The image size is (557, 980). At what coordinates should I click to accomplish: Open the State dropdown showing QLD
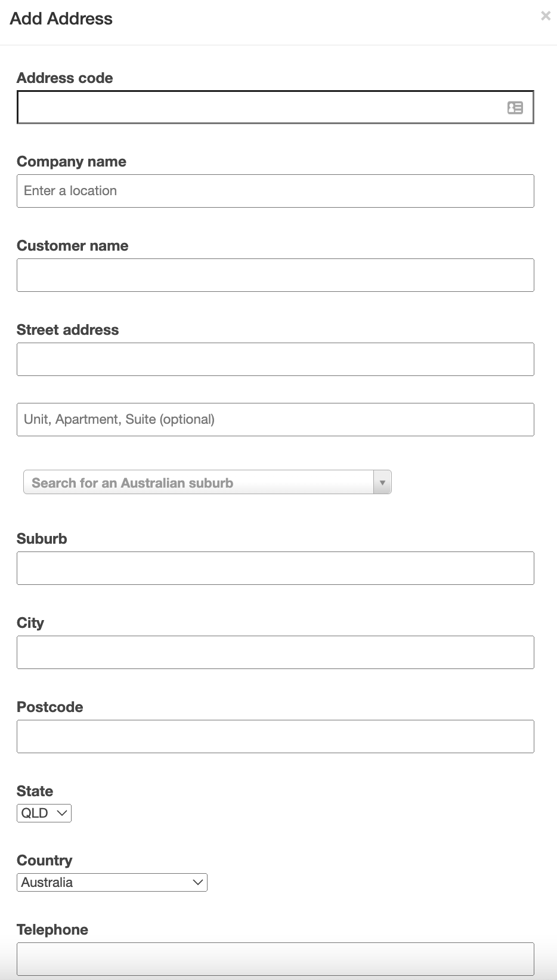pos(44,812)
